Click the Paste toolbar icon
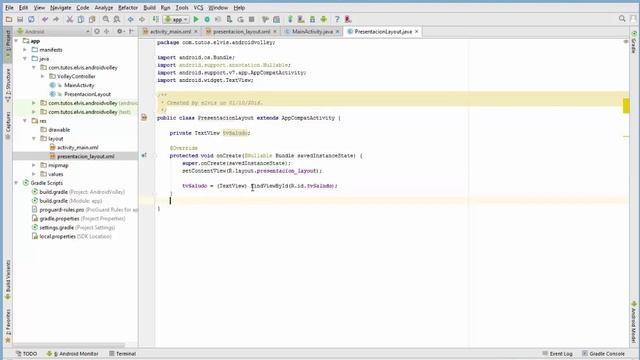The image size is (640, 360). pos(92,19)
